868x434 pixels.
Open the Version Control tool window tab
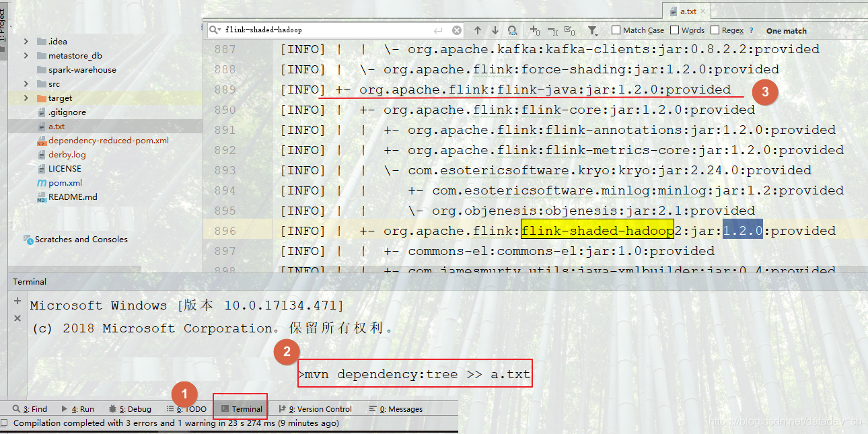click(315, 408)
